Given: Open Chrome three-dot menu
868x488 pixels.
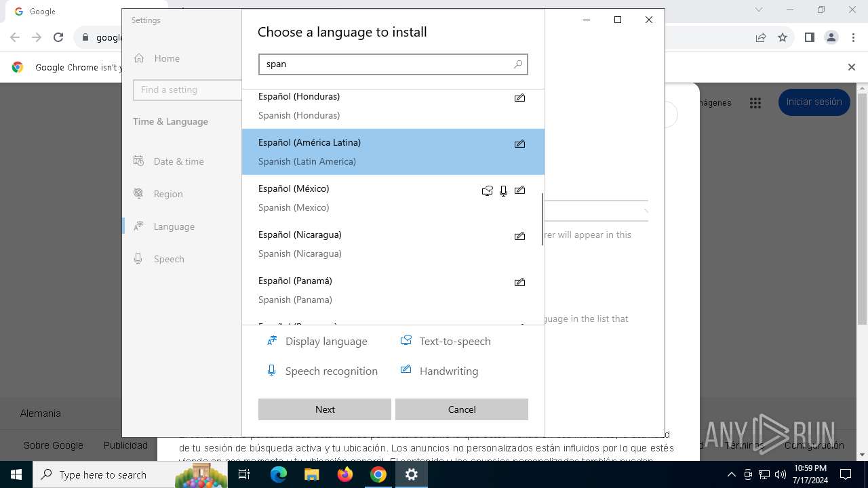Looking at the screenshot, I should coord(853,38).
